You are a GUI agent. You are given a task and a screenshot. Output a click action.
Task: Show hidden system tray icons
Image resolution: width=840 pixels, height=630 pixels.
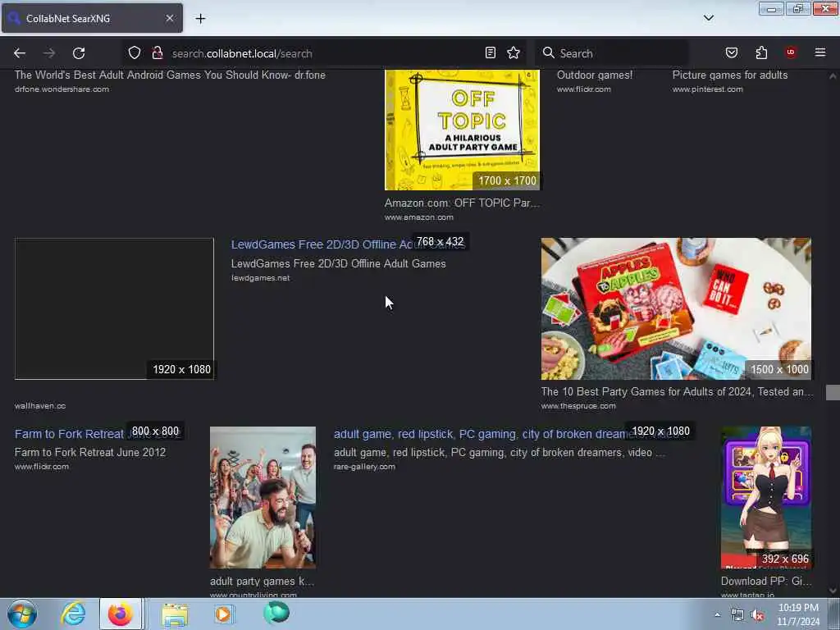point(717,615)
